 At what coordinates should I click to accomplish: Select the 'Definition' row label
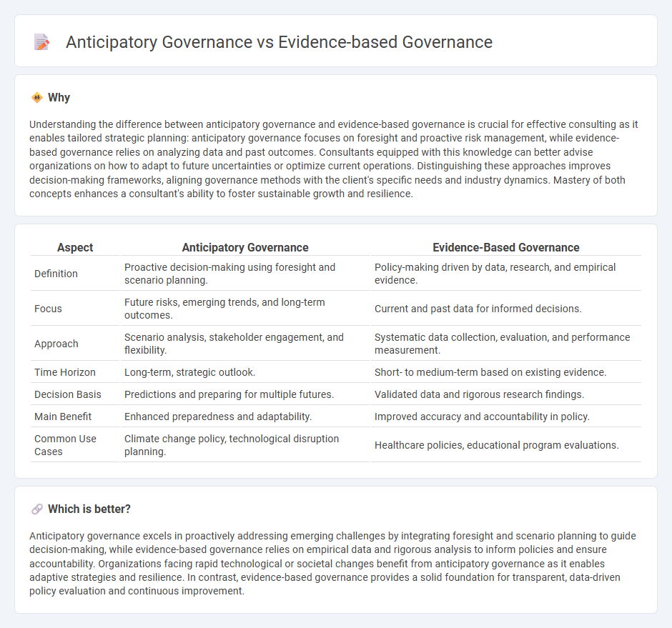tap(56, 274)
